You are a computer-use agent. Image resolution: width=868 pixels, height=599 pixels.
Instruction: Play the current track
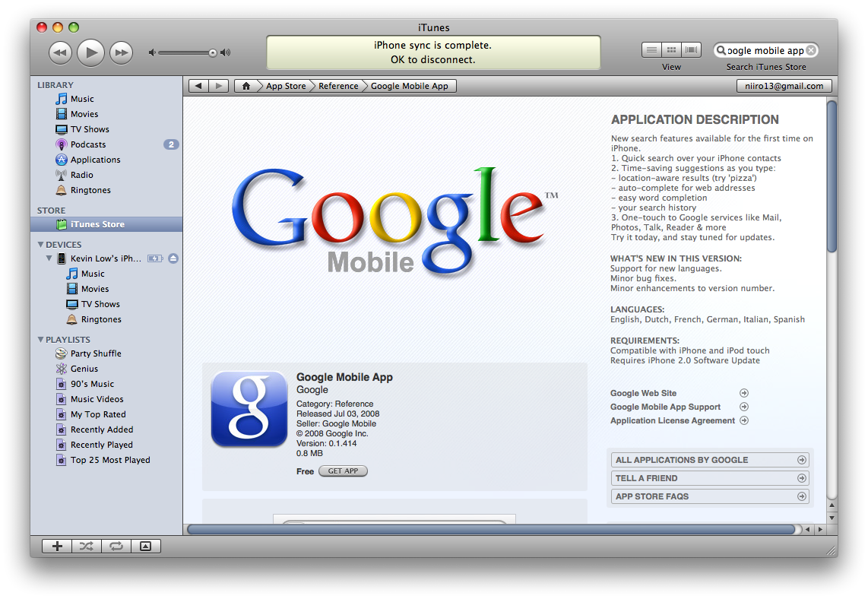click(x=90, y=52)
